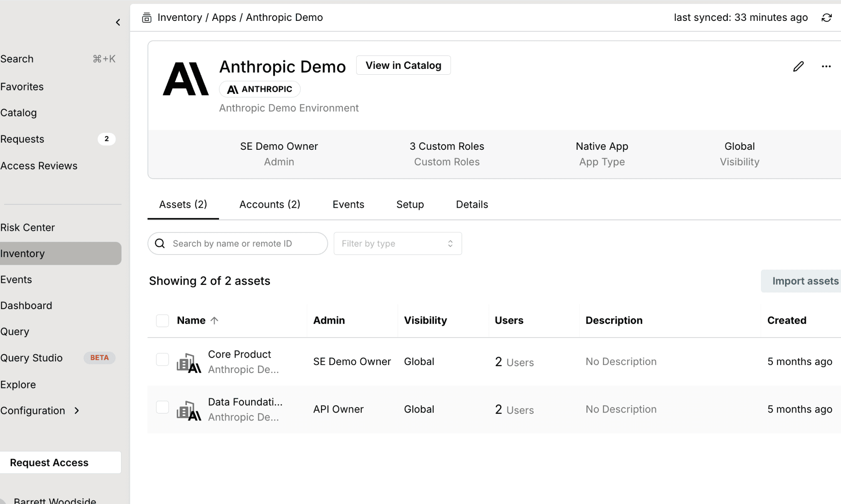Open the Filter by type dropdown
This screenshot has height=504, width=841.
pos(397,244)
